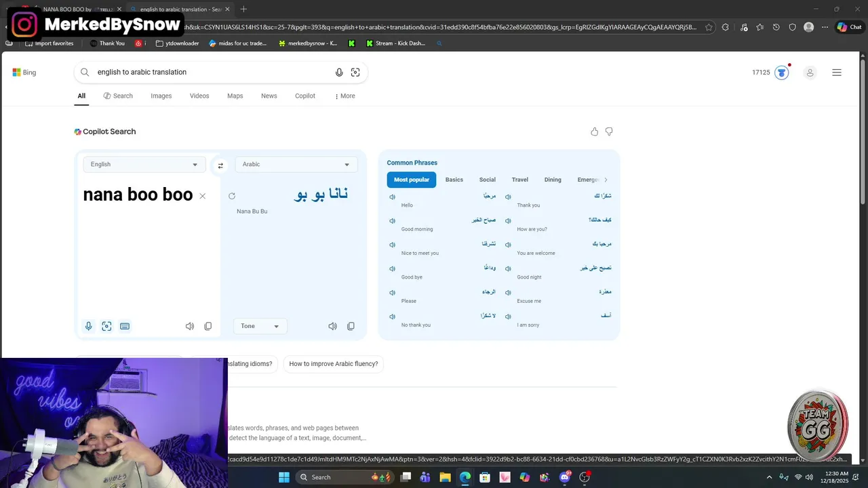Open the Bing hamburger menu
The image size is (868, 488).
pyautogui.click(x=837, y=73)
